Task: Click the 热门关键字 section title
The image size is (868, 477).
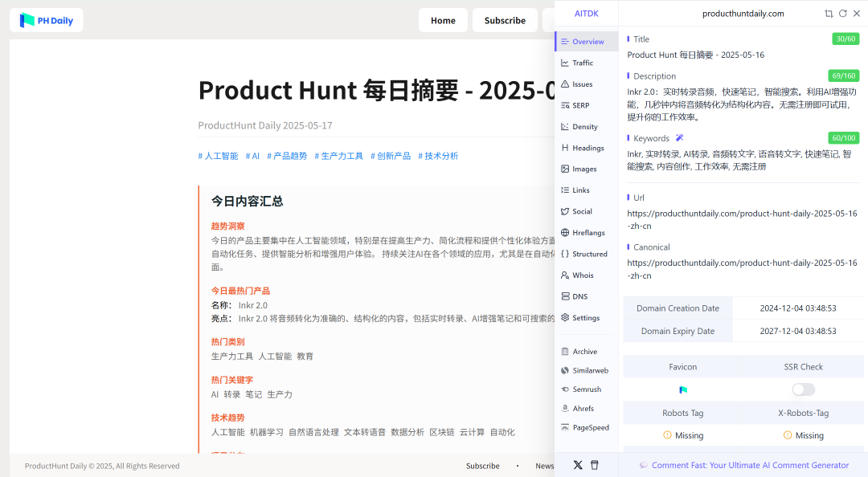Action: 232,380
